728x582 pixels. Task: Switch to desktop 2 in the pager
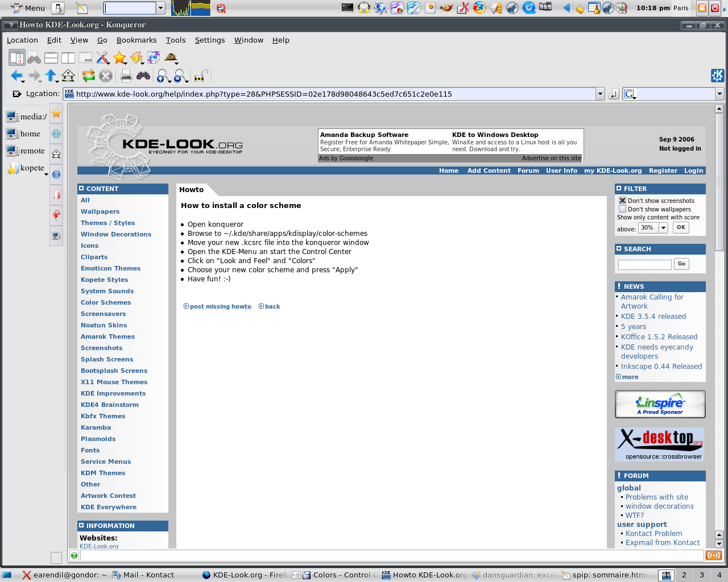(x=684, y=575)
